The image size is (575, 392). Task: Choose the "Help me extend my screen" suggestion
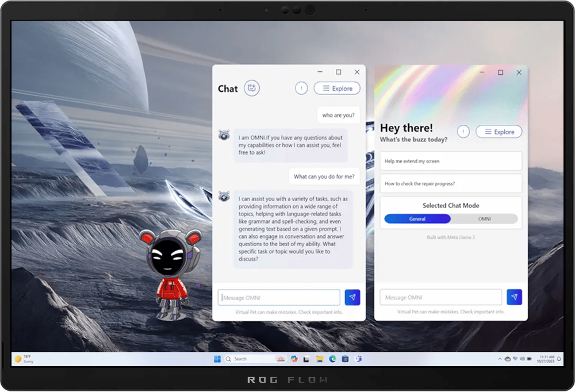pyautogui.click(x=451, y=161)
